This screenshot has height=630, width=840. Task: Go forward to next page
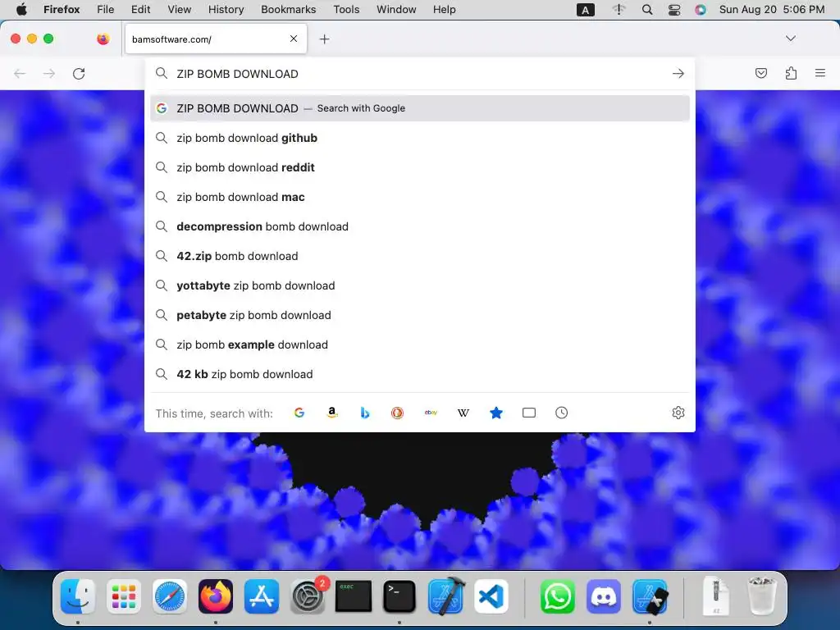[x=49, y=73]
